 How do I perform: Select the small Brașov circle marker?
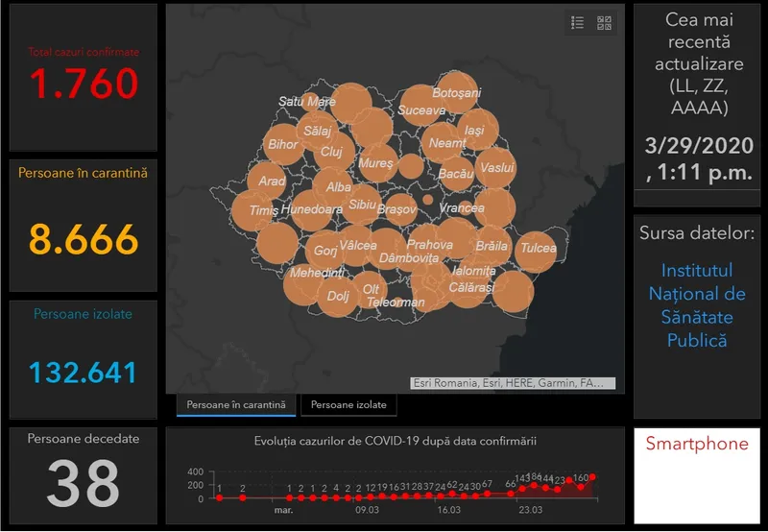coord(426,201)
